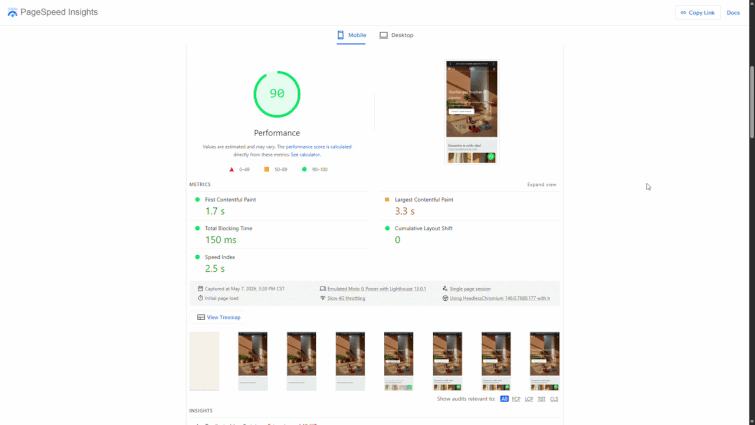
Task: Click the Largest Contentful Paint value 3.3 s
Action: (x=404, y=211)
